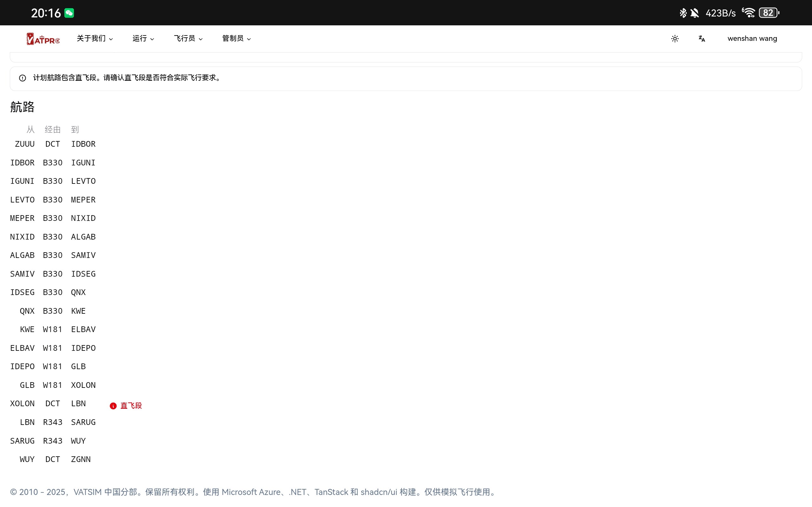The height and width of the screenshot is (507, 812).
Task: Expand the 关于我们 dropdown
Action: tap(95, 38)
